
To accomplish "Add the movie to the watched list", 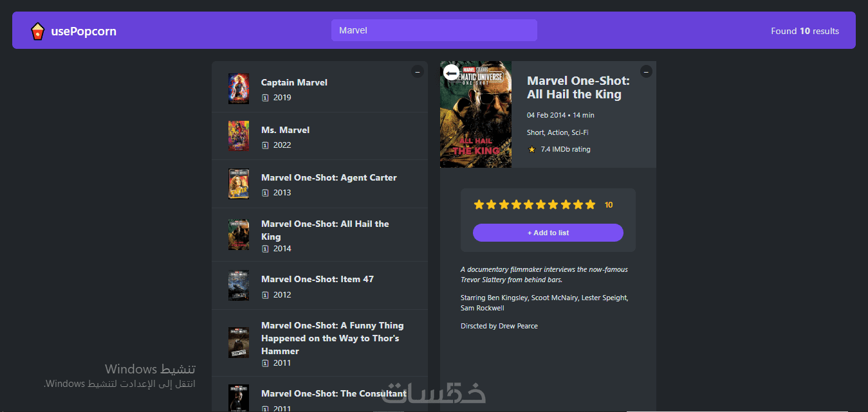I will [x=548, y=233].
